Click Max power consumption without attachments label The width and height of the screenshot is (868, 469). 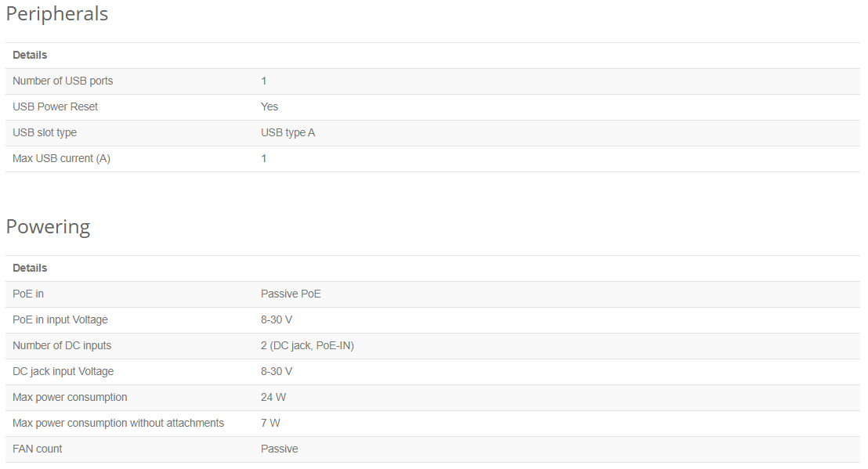(118, 424)
